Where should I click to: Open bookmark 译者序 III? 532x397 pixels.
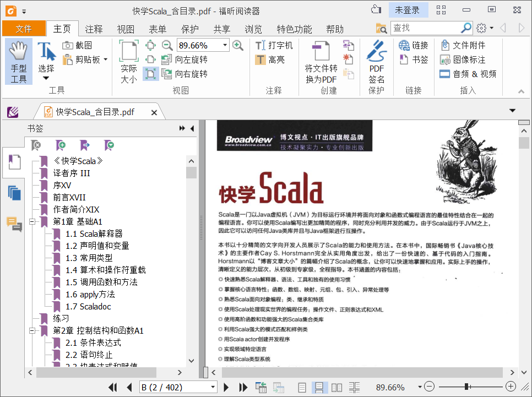pos(71,173)
